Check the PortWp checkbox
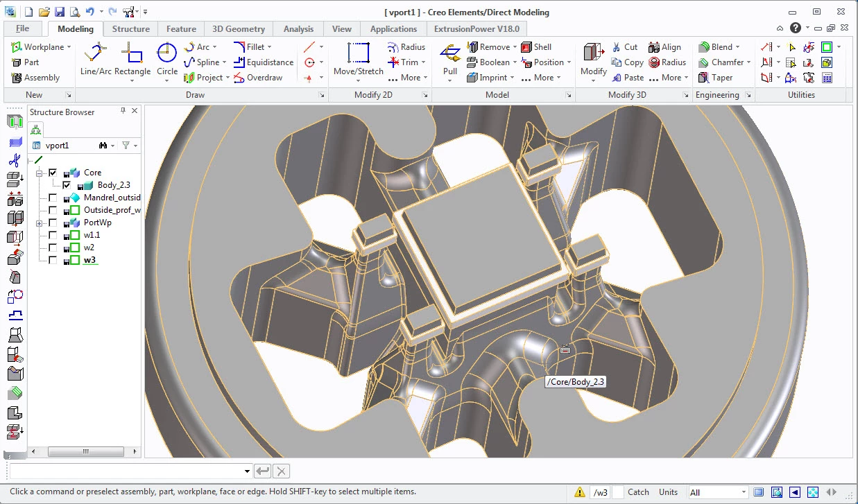 [x=53, y=223]
